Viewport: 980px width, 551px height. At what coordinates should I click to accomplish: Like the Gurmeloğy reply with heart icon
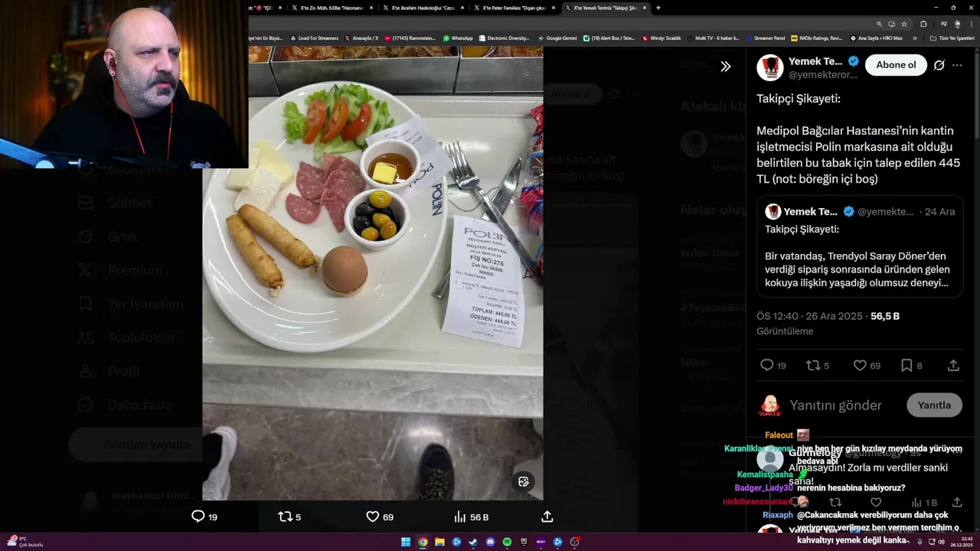tap(876, 503)
